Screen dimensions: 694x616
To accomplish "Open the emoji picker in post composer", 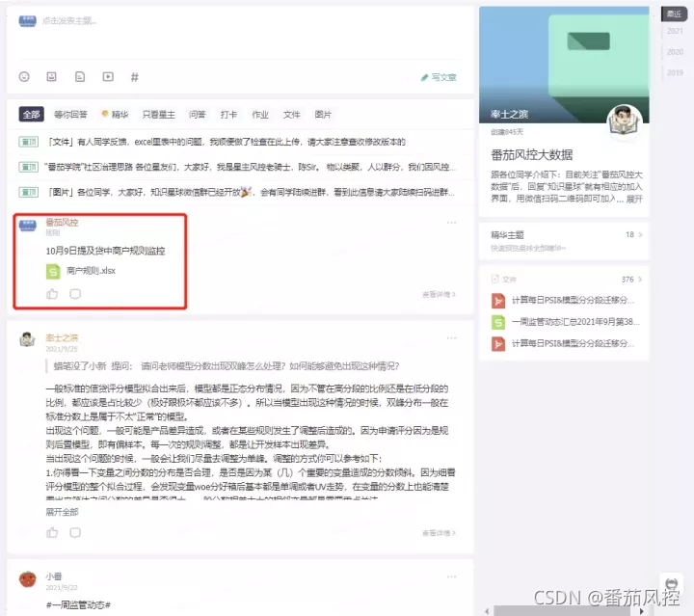I will tap(24, 76).
